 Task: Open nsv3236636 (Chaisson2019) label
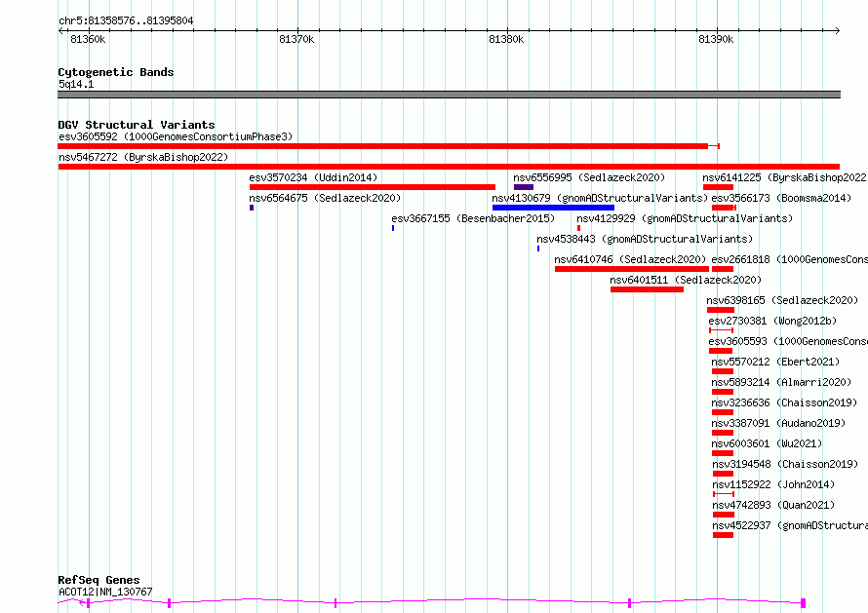point(784,402)
